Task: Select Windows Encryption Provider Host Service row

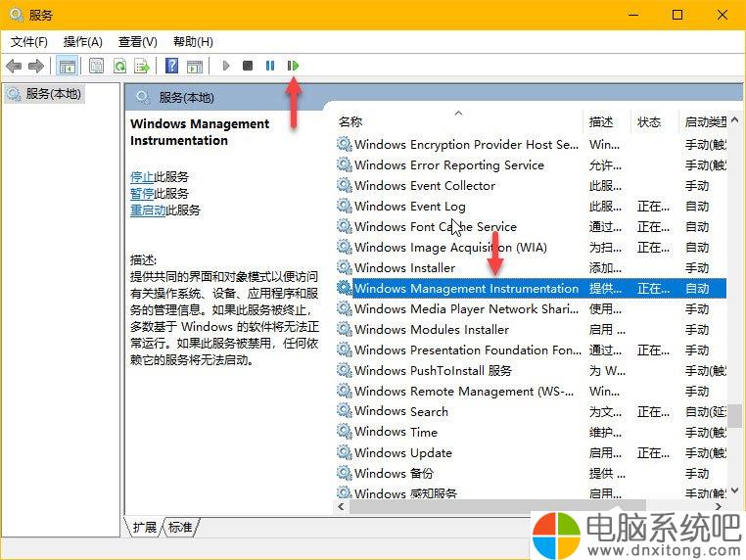Action: tap(531, 144)
